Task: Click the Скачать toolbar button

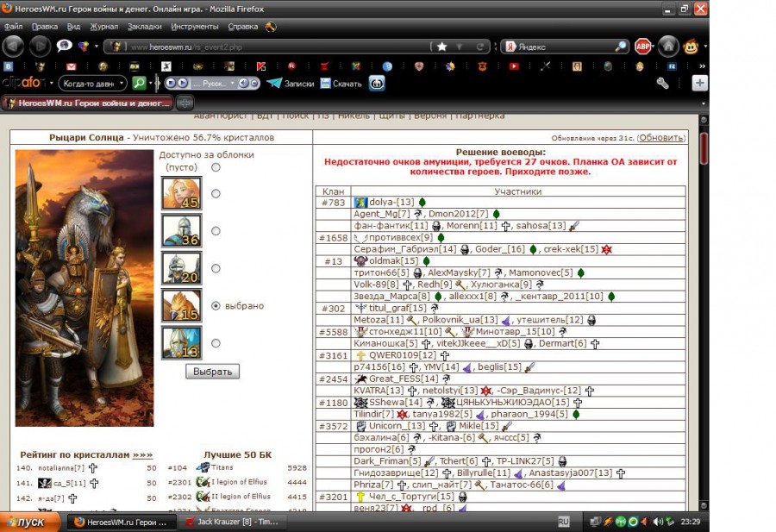Action: pyautogui.click(x=341, y=83)
